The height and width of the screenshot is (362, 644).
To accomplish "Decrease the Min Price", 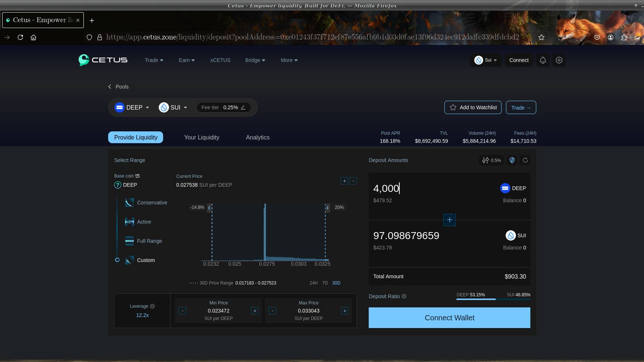I will (182, 311).
